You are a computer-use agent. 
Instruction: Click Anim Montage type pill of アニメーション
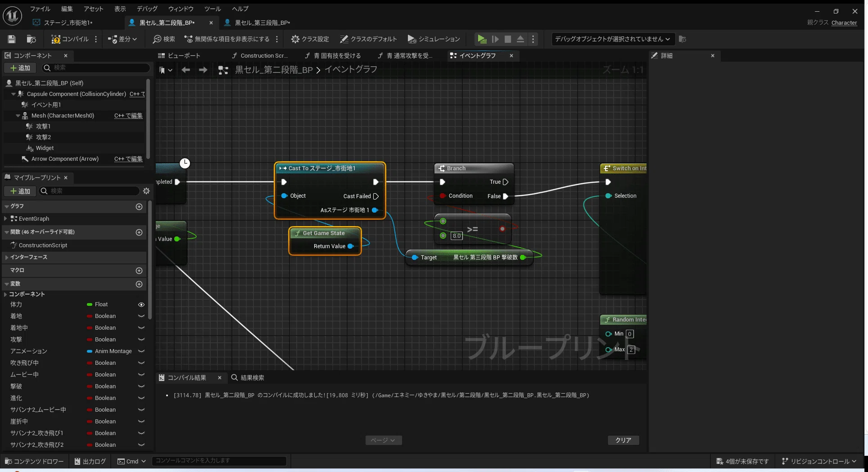[x=109, y=351]
